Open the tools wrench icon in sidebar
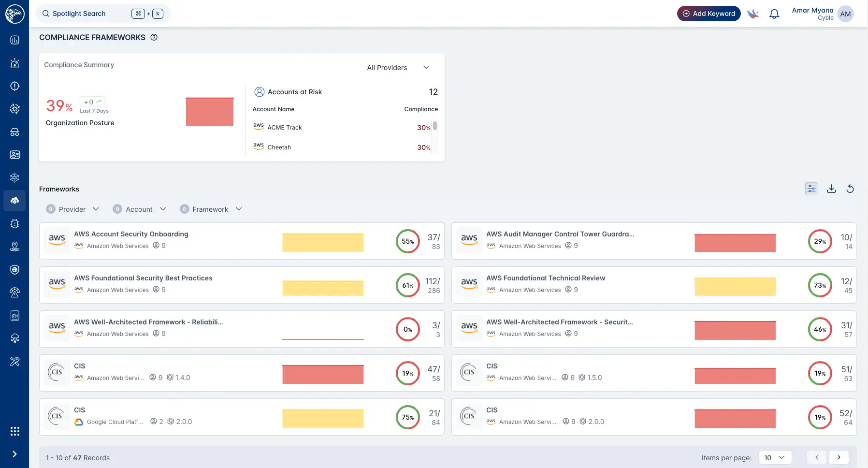 click(x=14, y=362)
